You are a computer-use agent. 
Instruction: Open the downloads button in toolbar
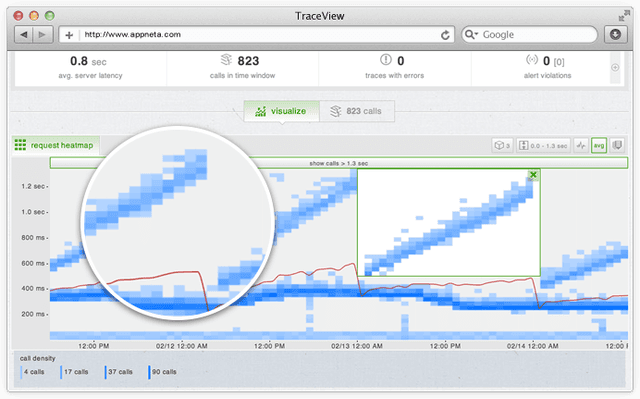click(x=616, y=35)
